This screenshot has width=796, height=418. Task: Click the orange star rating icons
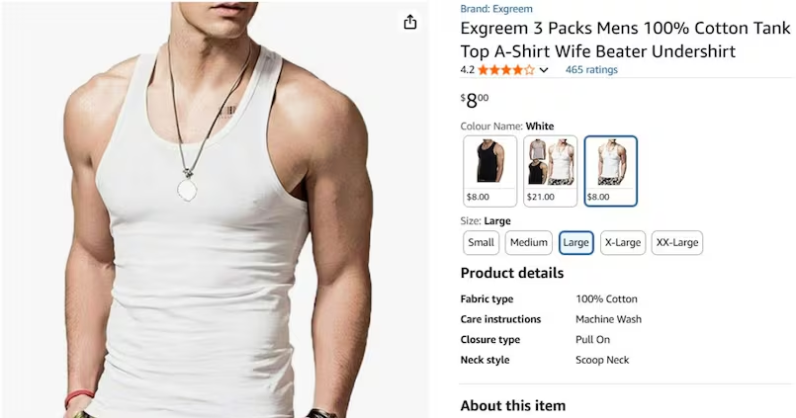click(x=505, y=70)
